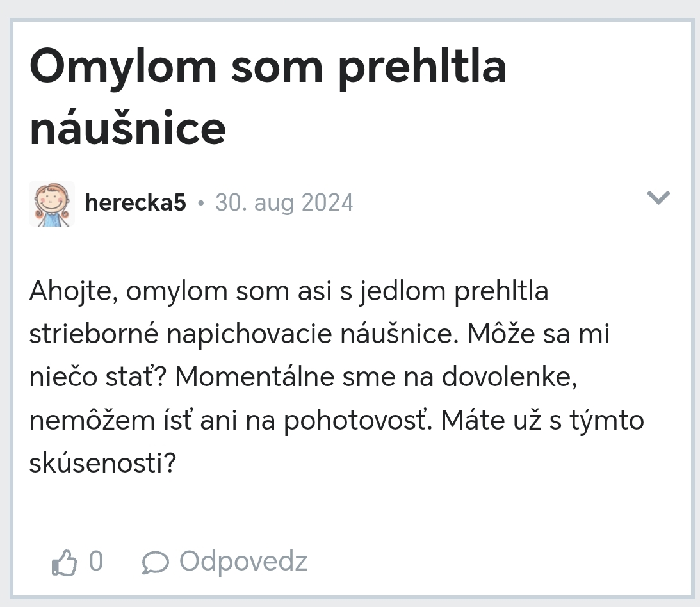Screen dimensions: 700x607
Task: Click the speech bubble reply icon
Action: 155,563
